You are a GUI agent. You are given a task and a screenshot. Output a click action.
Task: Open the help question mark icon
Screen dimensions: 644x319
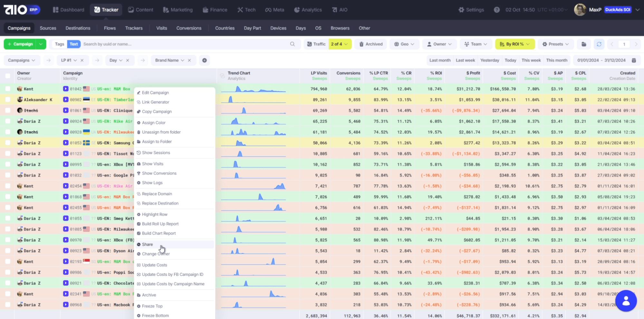[x=497, y=10]
